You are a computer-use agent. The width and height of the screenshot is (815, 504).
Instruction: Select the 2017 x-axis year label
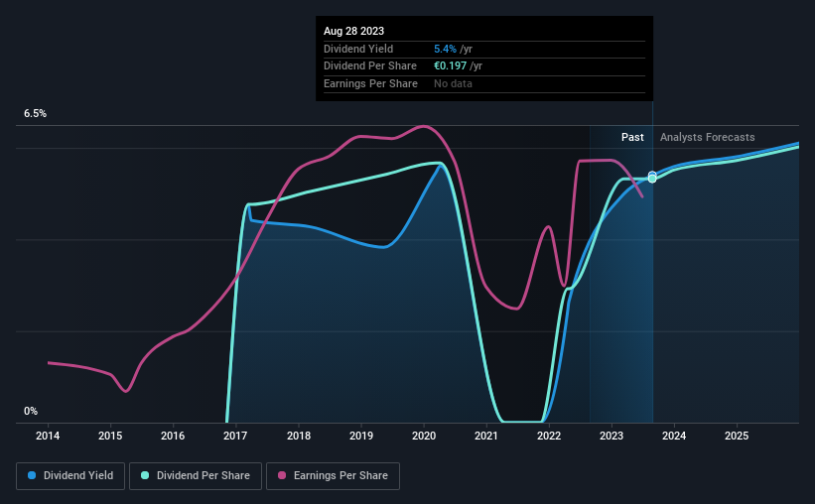[235, 436]
